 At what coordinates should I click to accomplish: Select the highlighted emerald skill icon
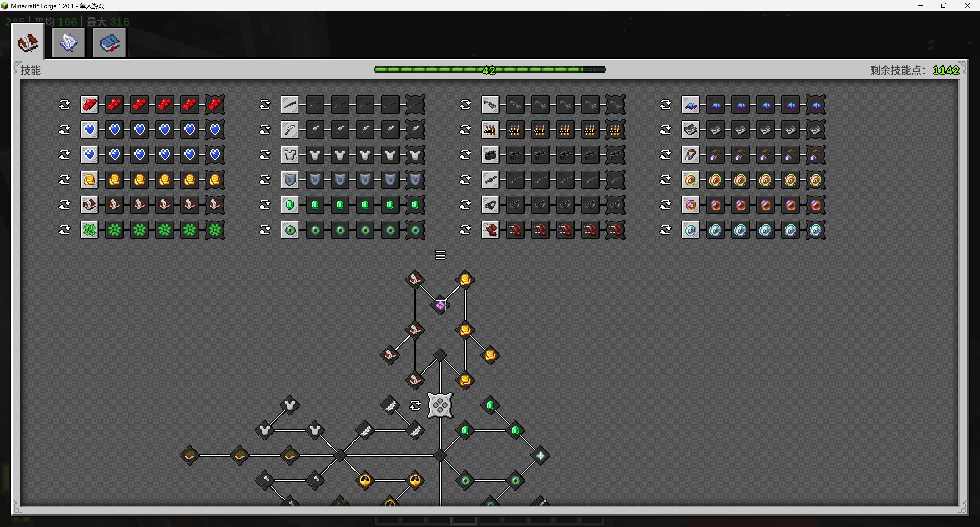coord(290,205)
